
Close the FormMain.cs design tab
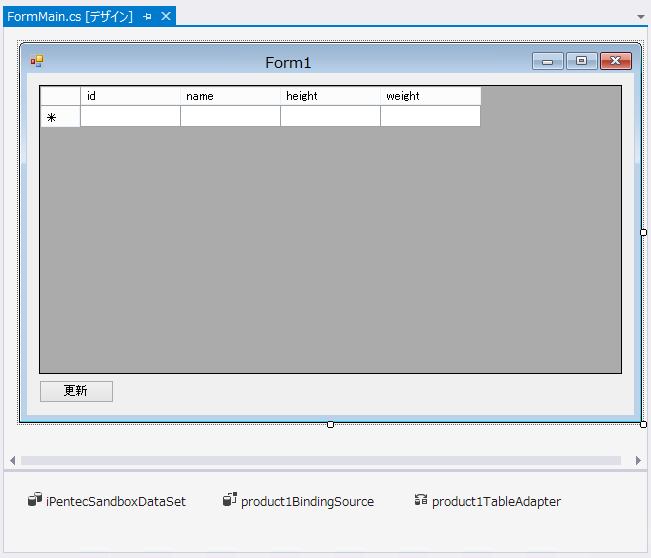[166, 16]
